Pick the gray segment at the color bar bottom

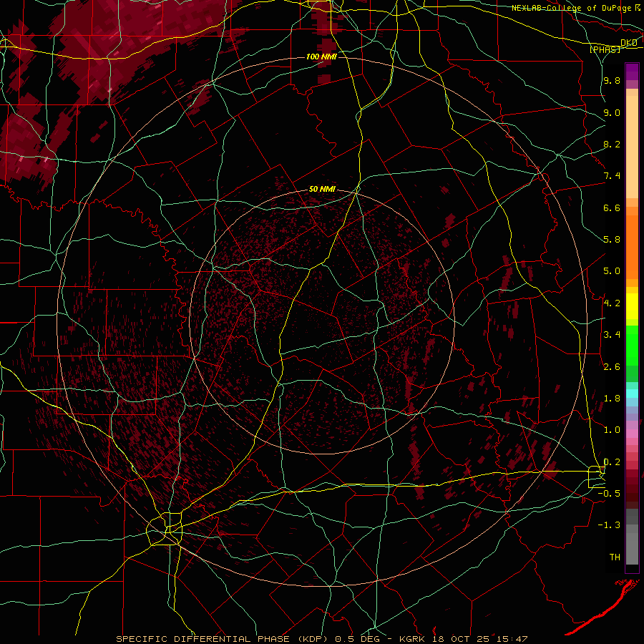click(632, 546)
